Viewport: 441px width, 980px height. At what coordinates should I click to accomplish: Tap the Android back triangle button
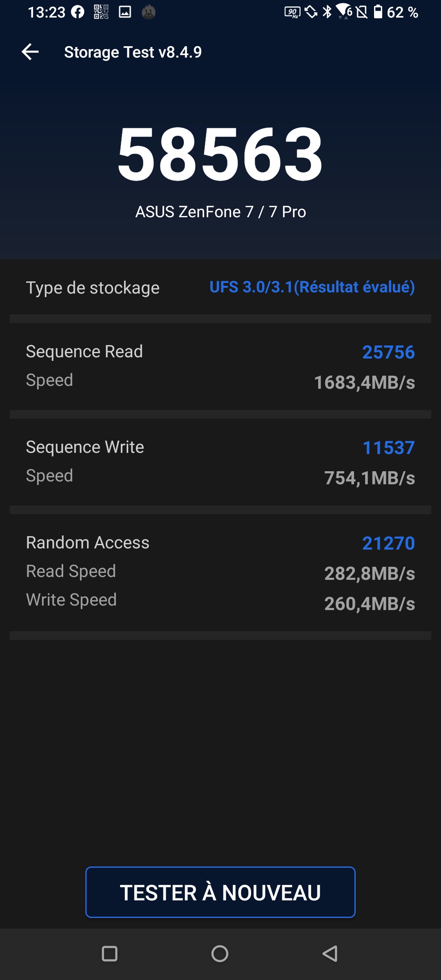pos(330,954)
